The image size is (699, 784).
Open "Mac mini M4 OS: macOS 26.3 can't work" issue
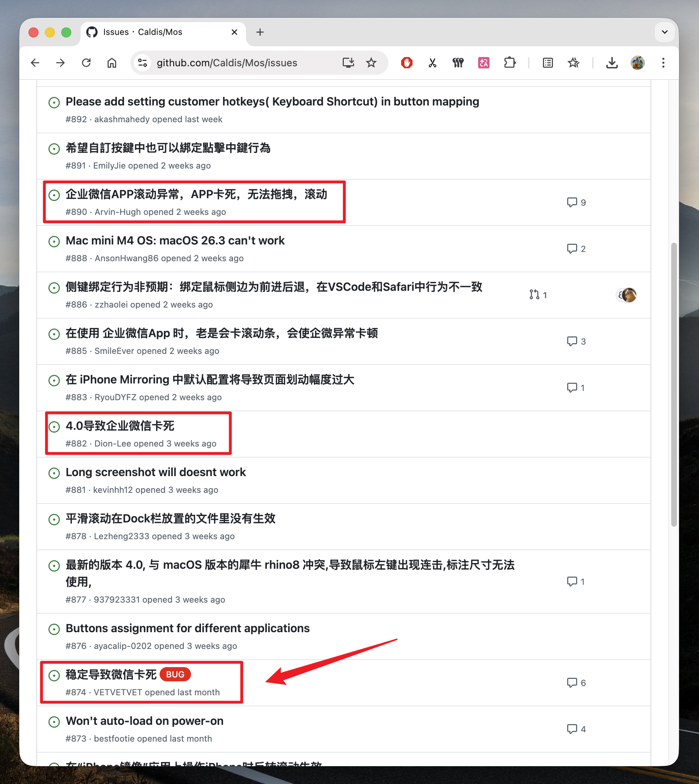click(x=175, y=241)
